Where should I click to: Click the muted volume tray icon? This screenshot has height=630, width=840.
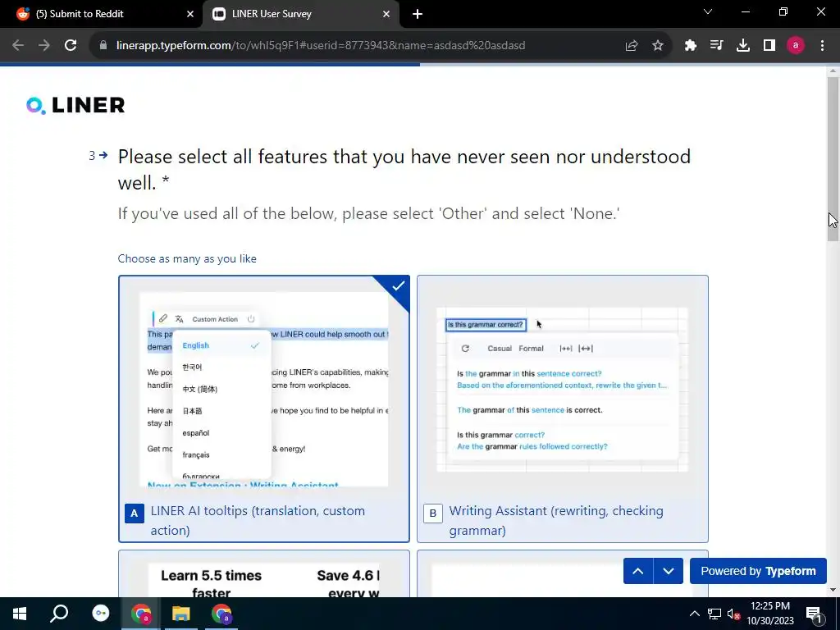coord(734,614)
